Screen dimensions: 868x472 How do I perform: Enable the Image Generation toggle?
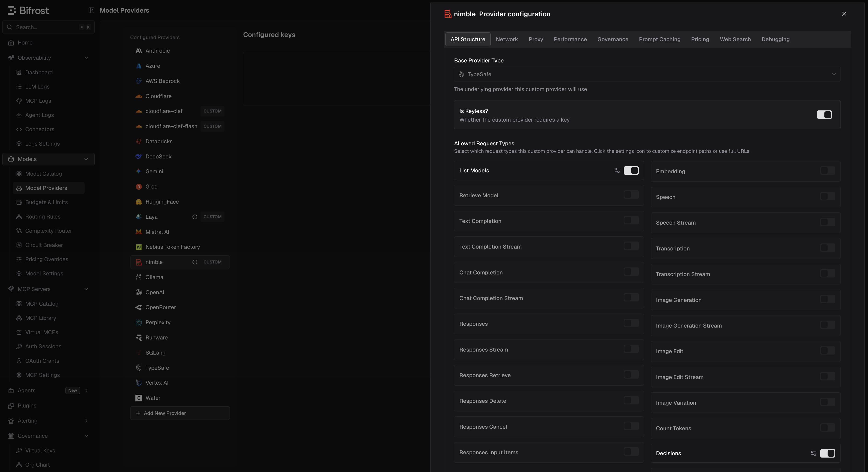pos(828,299)
